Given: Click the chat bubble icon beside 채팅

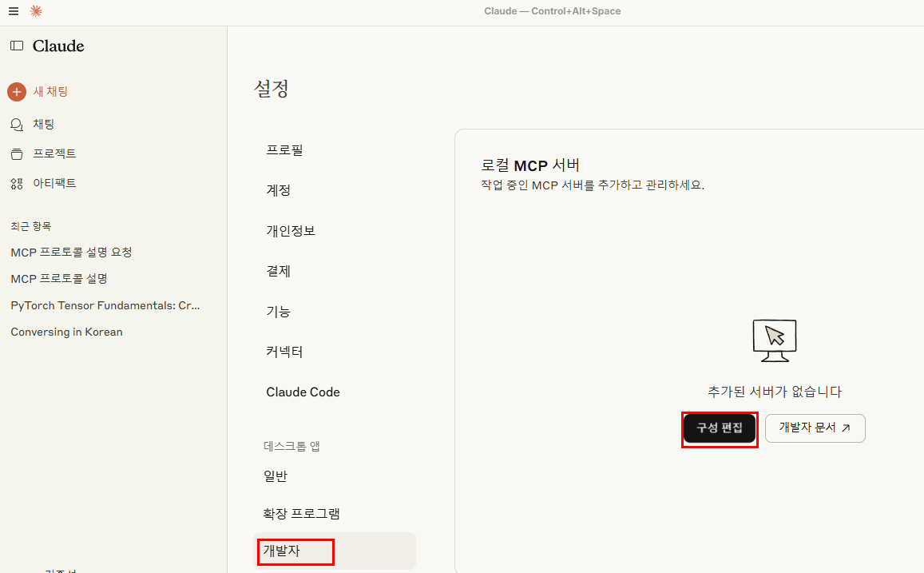Looking at the screenshot, I should click(x=17, y=125).
